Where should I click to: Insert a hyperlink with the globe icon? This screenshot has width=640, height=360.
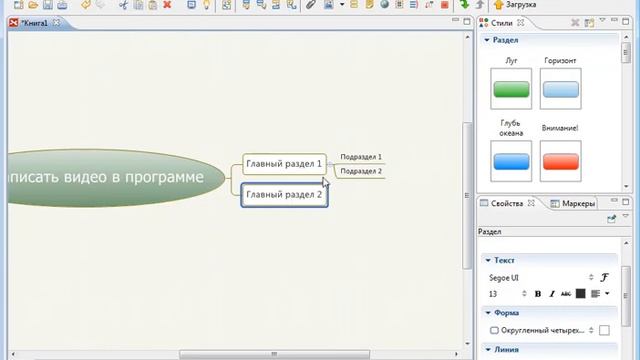point(384,5)
